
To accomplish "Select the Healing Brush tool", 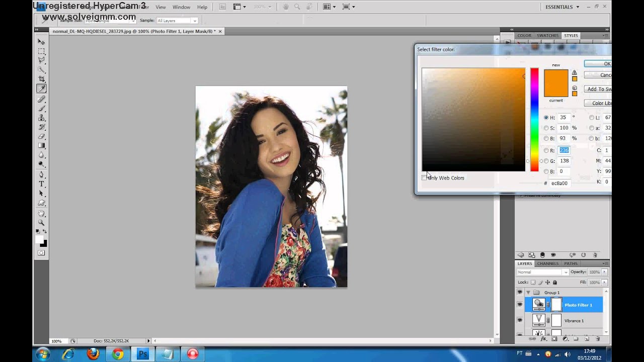I will pyautogui.click(x=41, y=99).
